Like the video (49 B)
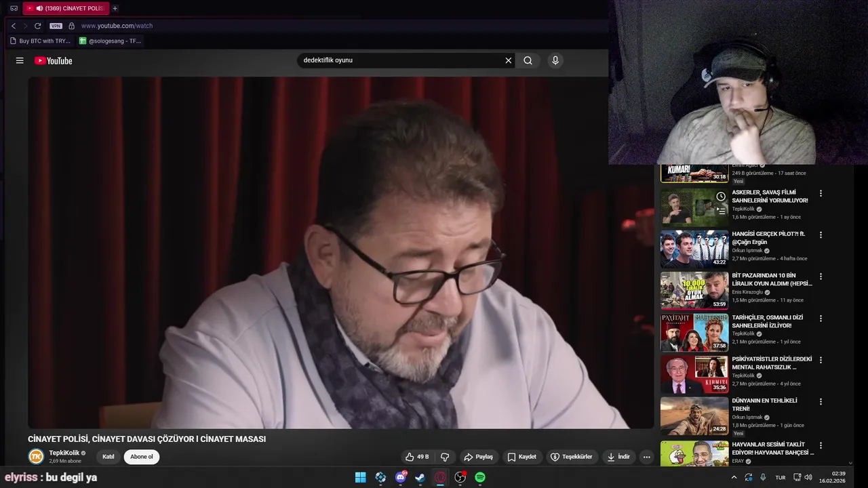Viewport: 868px width, 488px height. coord(417,457)
